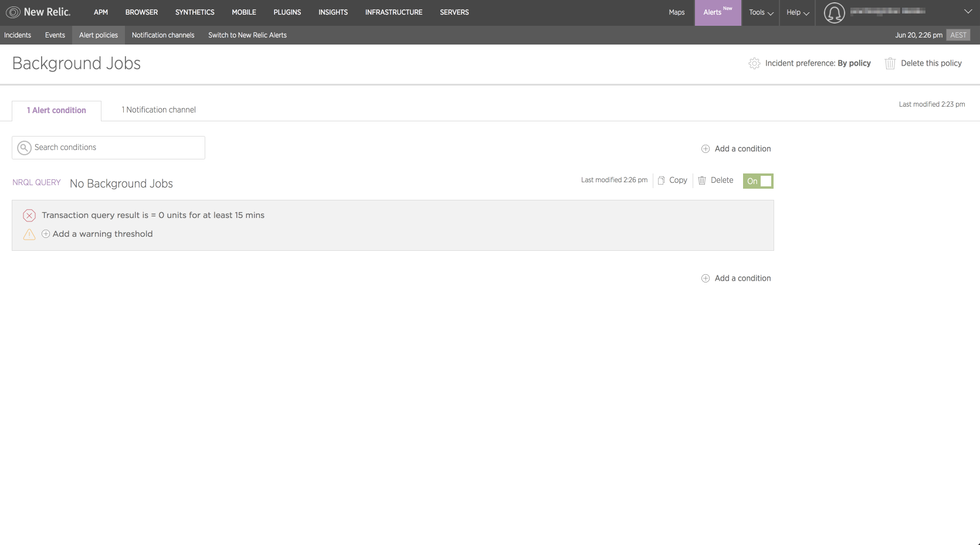Click the Copy document icon
The image size is (980, 545).
[x=661, y=180]
